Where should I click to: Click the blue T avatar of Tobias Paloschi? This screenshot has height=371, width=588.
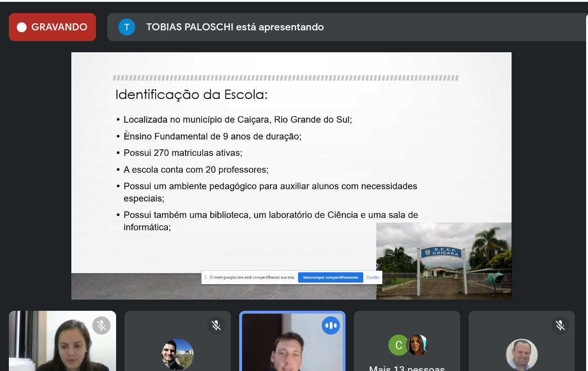126,27
